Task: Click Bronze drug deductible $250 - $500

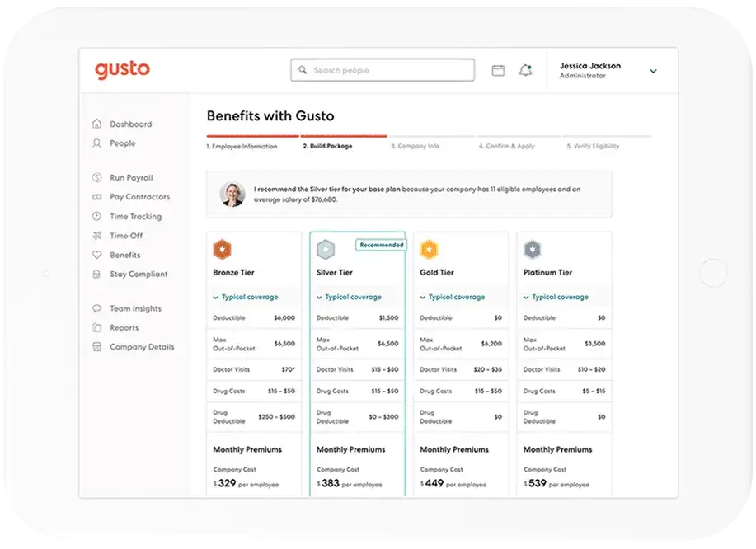Action: (277, 416)
